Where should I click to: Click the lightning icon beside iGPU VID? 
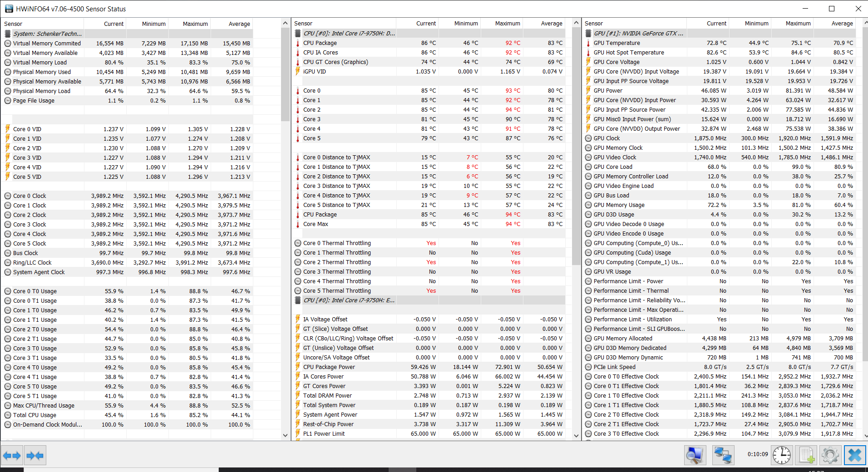click(298, 71)
